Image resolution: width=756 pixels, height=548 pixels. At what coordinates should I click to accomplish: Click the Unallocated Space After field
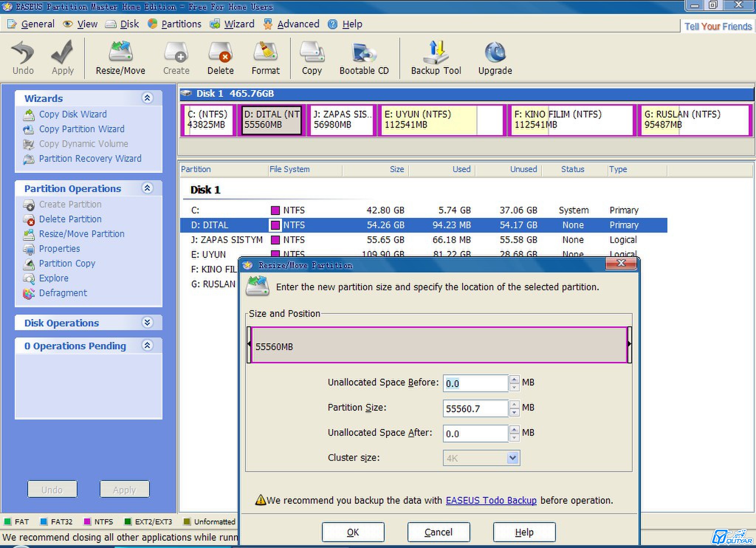pos(475,434)
